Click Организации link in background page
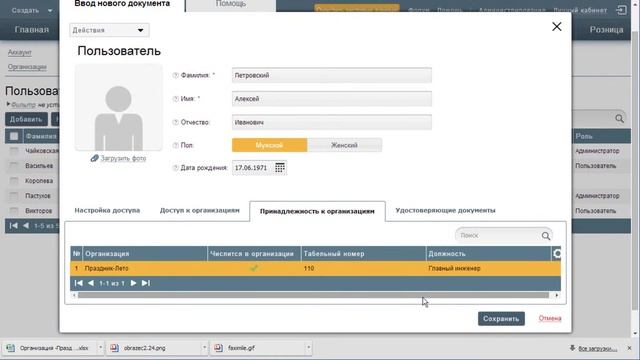Screen dimensions: 640x360 27,67
